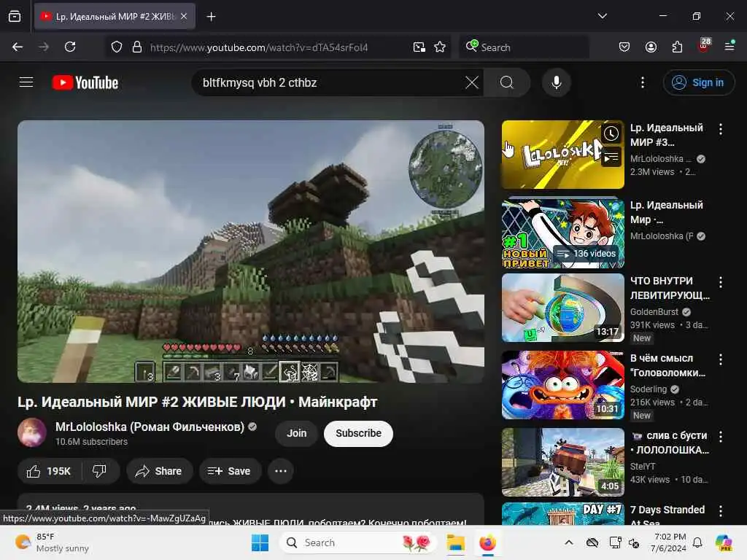Open the weather widget 85°F
Viewport: 747px width, 560px height.
click(53, 542)
